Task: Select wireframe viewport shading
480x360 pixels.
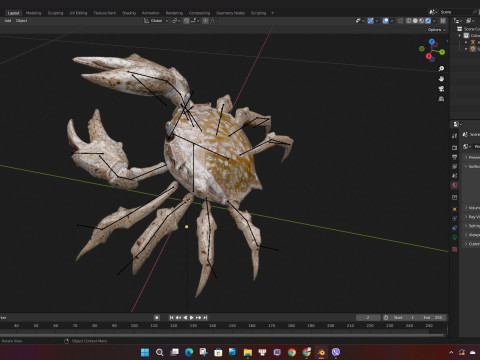Action: click(x=409, y=21)
